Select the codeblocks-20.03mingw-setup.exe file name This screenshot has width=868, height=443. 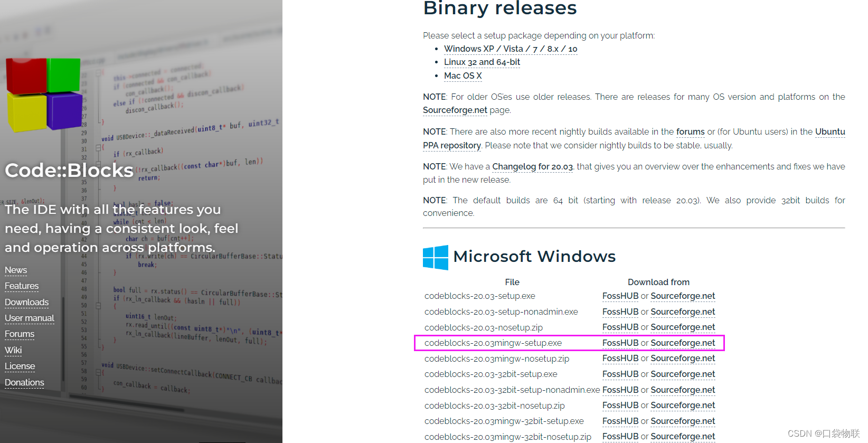coord(493,343)
